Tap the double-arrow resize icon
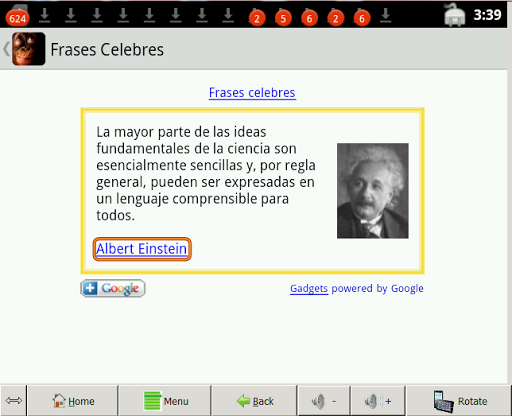512x416 pixels. 14,400
